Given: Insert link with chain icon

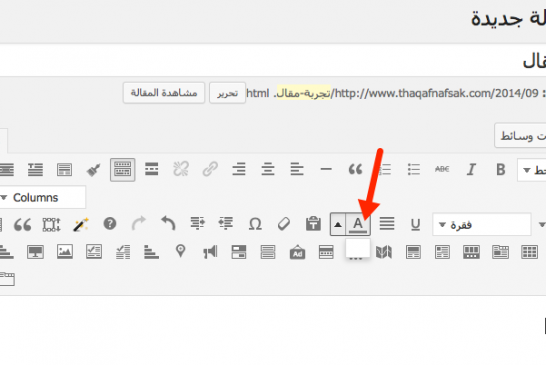Looking at the screenshot, I should click(210, 170).
